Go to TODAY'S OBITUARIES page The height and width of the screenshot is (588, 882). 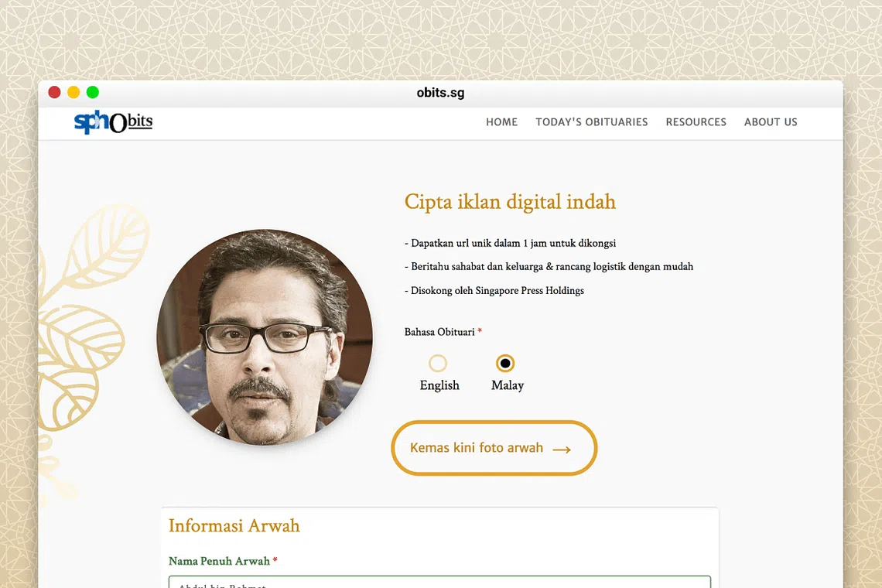pos(591,122)
